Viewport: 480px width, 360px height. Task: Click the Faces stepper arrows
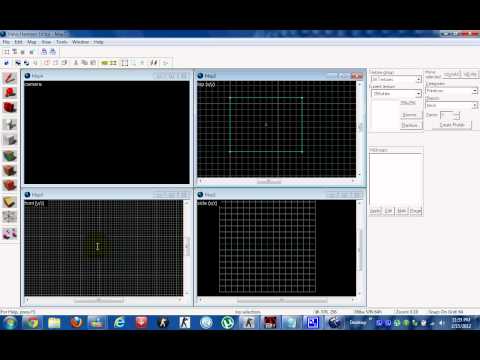pyautogui.click(x=457, y=115)
